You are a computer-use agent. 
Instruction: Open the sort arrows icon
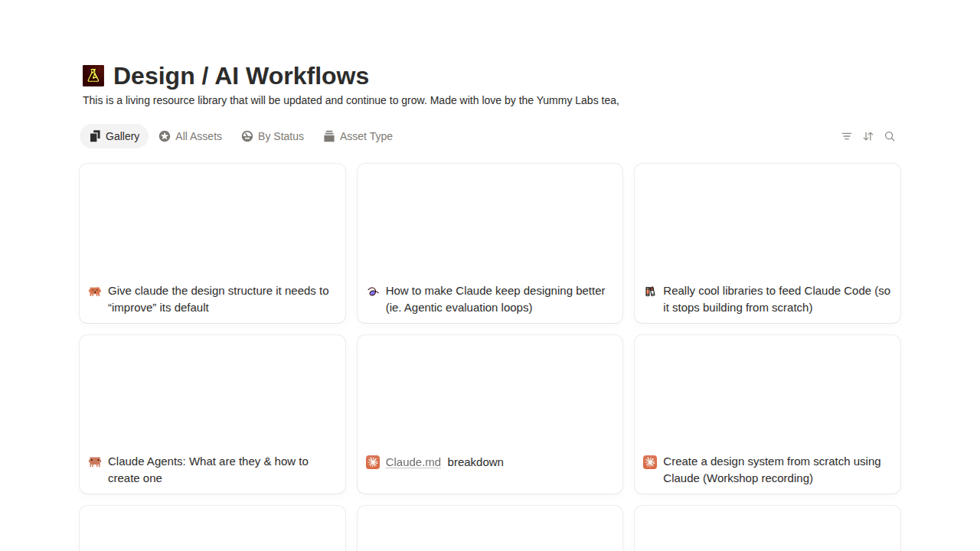(x=868, y=136)
